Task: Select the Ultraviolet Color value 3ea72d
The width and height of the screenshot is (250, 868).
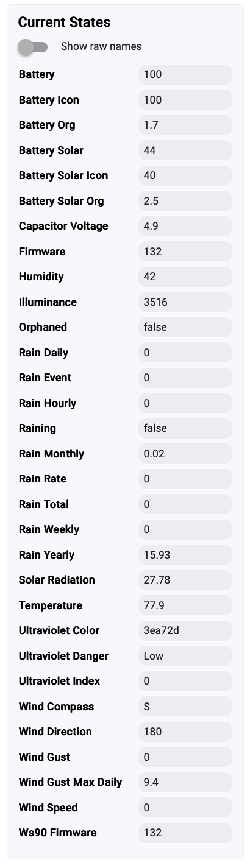Action: (x=185, y=630)
